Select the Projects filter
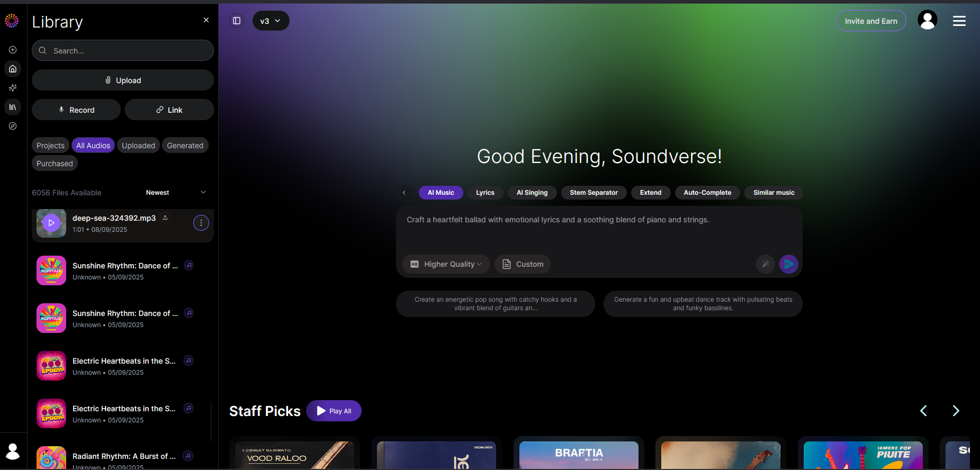 coord(50,146)
